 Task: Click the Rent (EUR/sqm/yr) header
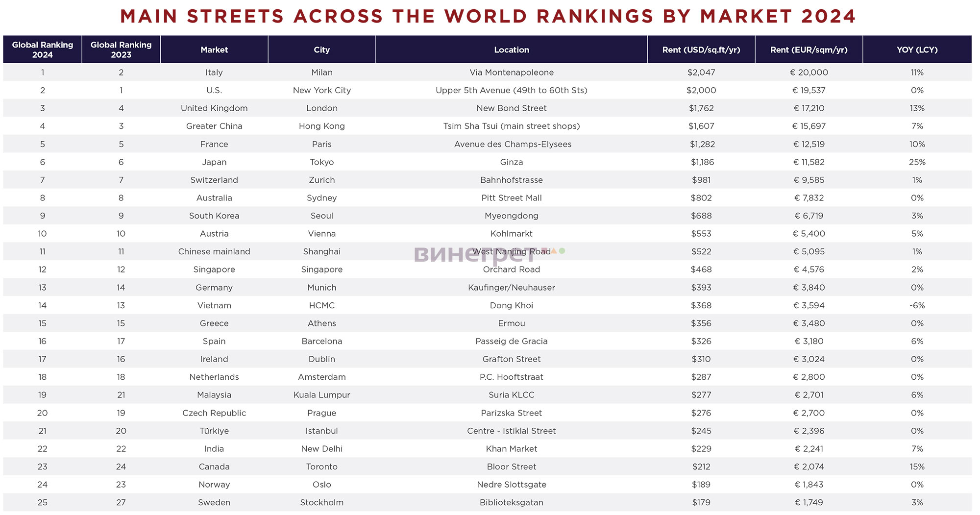pos(809,49)
